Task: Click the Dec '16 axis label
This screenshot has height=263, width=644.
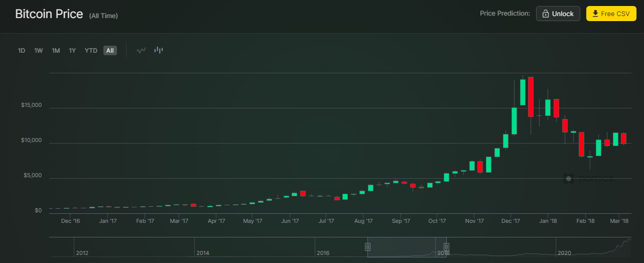Action: pyautogui.click(x=70, y=221)
